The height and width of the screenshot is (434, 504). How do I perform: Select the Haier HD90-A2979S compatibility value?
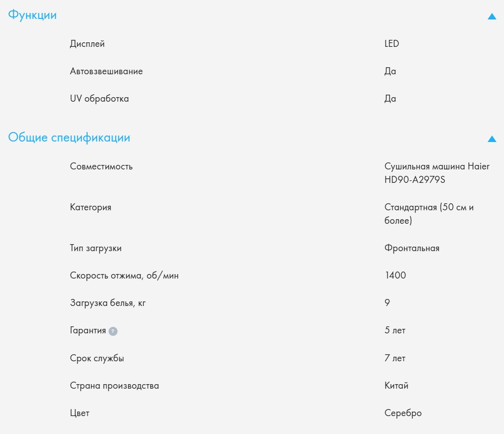point(437,173)
